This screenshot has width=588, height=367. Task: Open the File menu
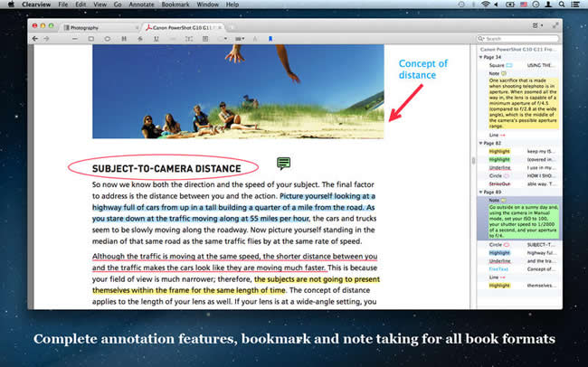63,5
